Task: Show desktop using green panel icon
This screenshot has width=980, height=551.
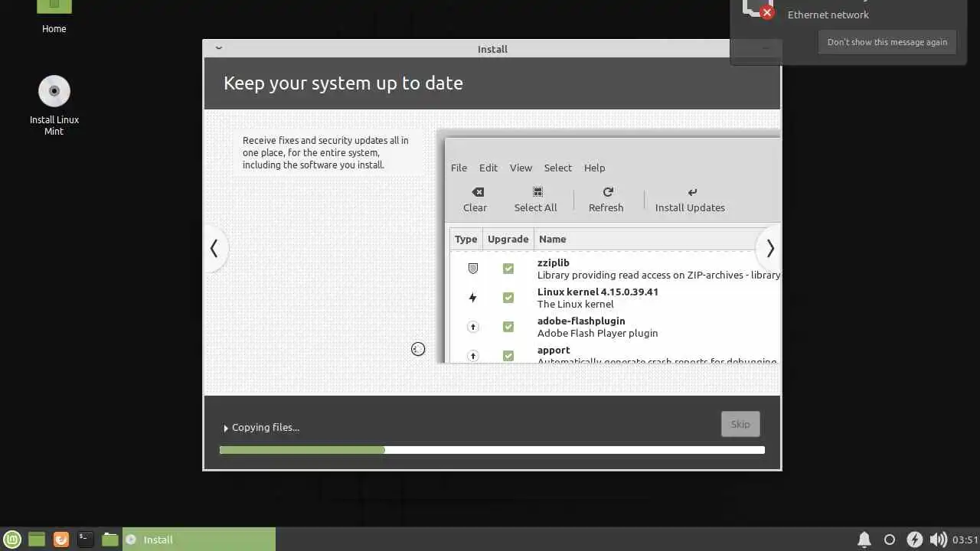Action: (37, 540)
